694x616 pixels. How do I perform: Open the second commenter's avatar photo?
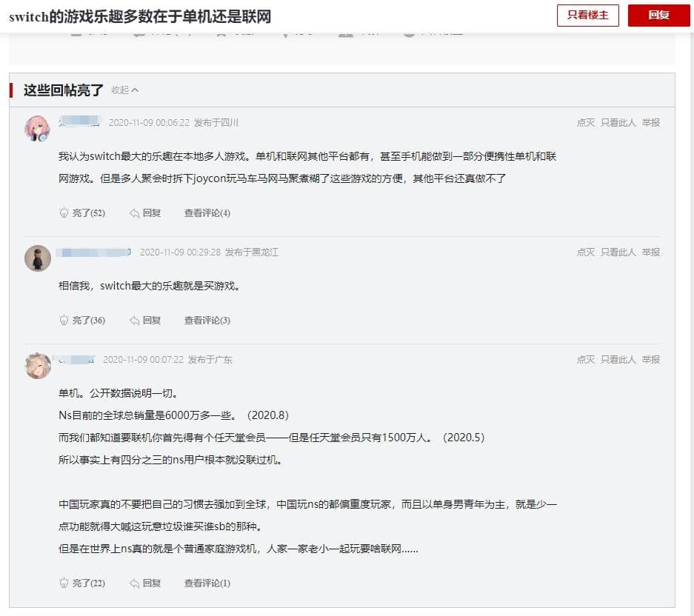[x=38, y=258]
